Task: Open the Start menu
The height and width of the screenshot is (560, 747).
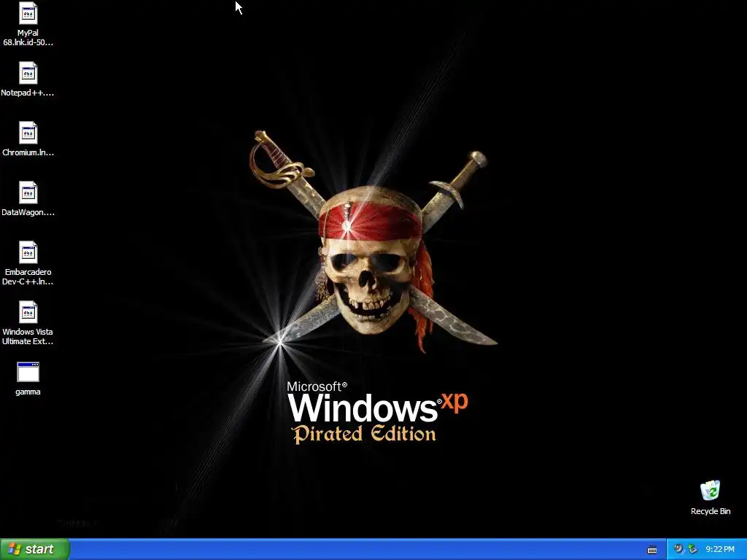Action: pos(35,549)
